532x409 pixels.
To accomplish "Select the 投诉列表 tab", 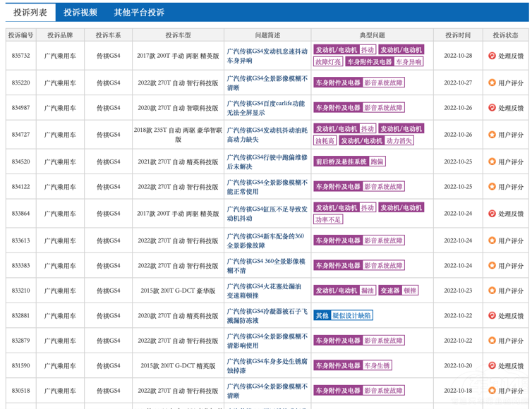I will click(30, 13).
